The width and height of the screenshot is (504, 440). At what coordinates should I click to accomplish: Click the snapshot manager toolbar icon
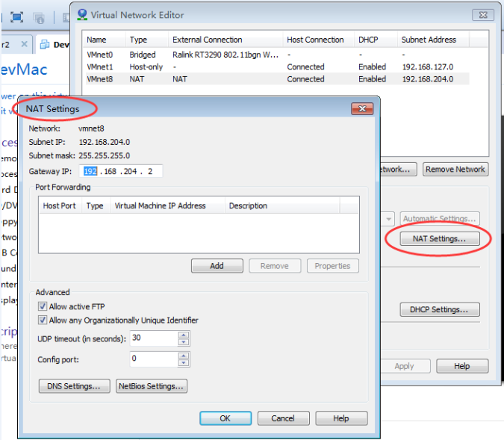(39, 18)
